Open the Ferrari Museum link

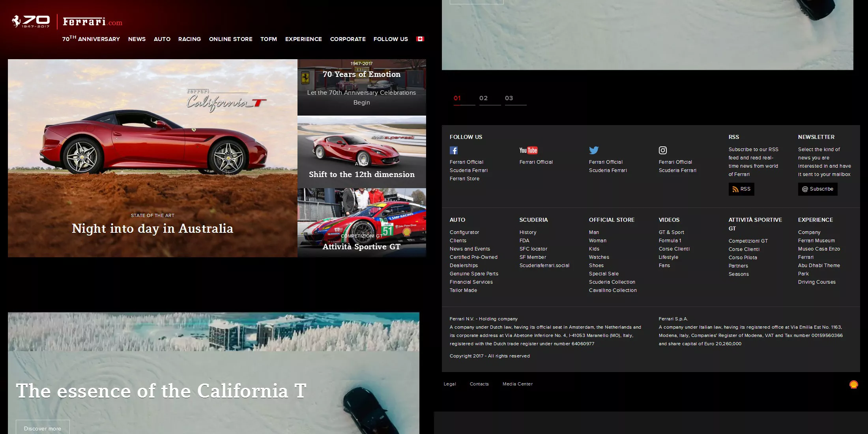[816, 241]
